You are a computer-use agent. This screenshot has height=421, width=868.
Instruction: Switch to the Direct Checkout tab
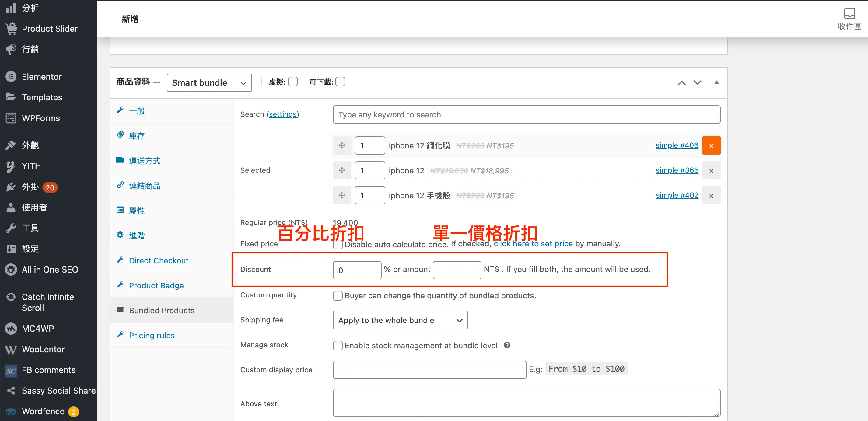172,260
